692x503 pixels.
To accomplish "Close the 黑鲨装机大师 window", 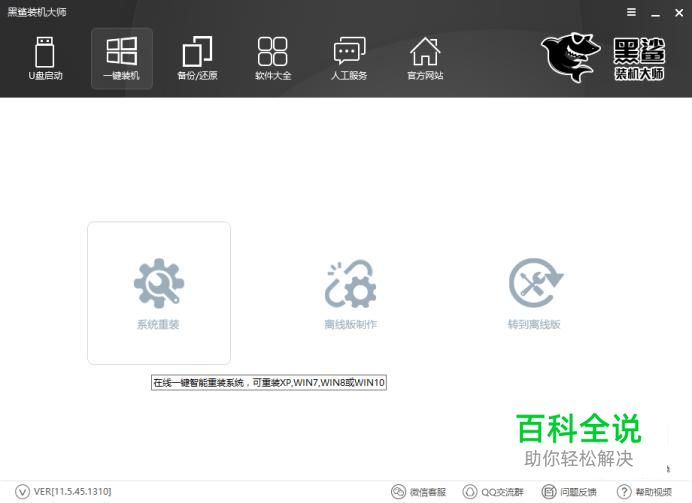I will [679, 13].
